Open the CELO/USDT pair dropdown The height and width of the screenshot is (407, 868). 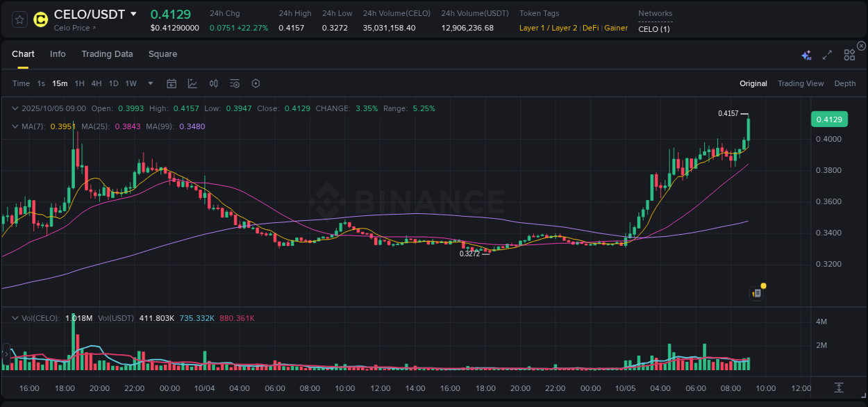134,13
